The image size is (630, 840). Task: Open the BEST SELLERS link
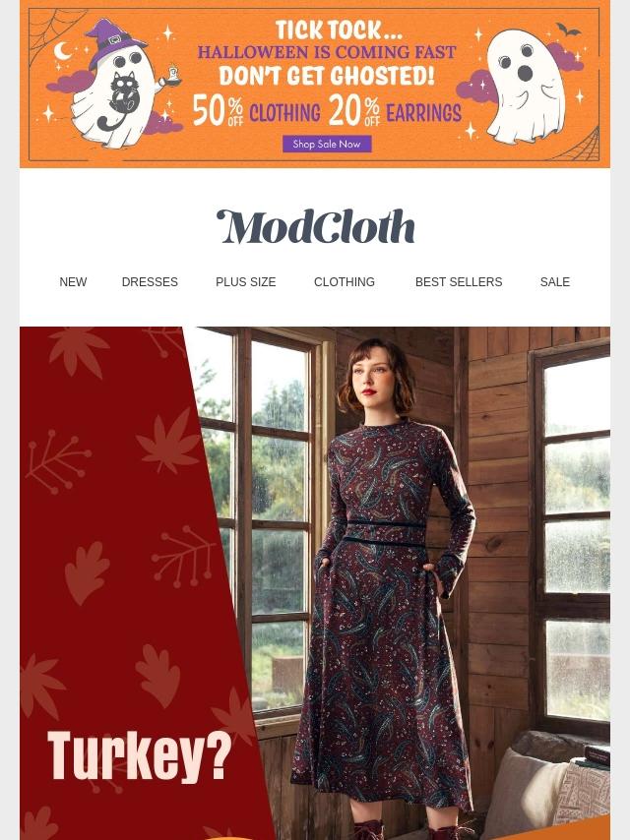pyautogui.click(x=459, y=281)
